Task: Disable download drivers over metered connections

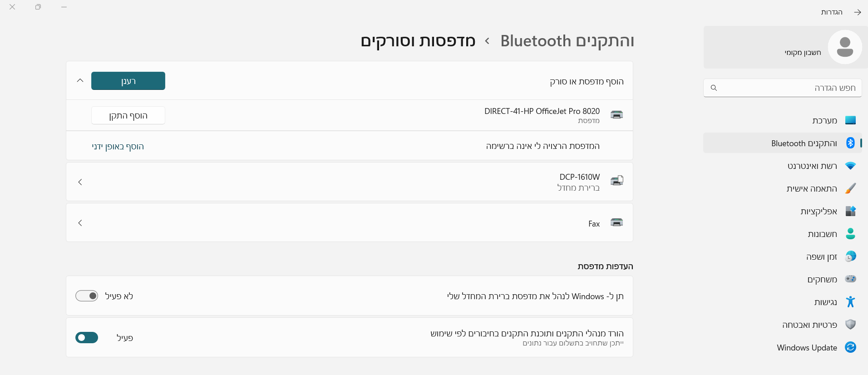Action: click(87, 338)
